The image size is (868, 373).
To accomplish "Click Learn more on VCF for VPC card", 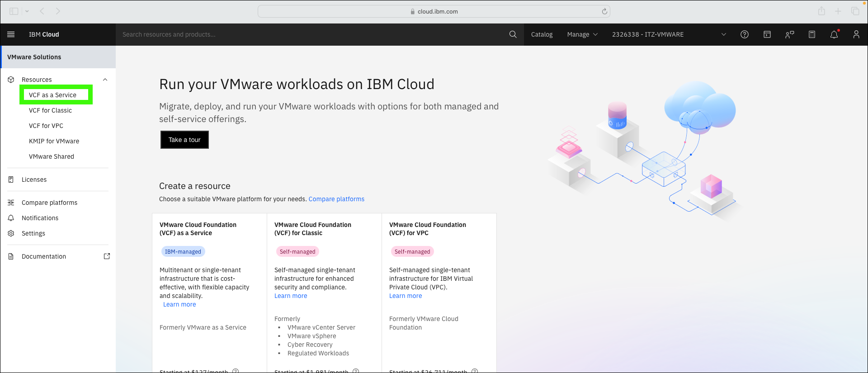I will (x=406, y=296).
